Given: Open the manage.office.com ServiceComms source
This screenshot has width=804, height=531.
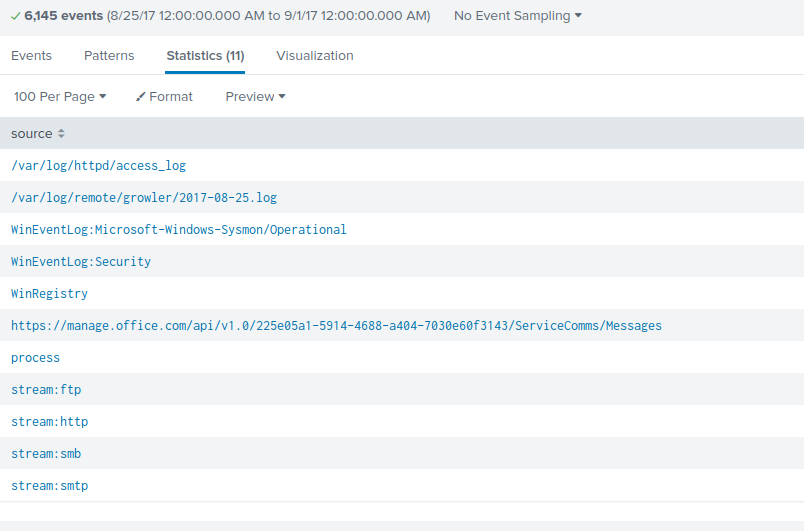Looking at the screenshot, I should [x=336, y=326].
